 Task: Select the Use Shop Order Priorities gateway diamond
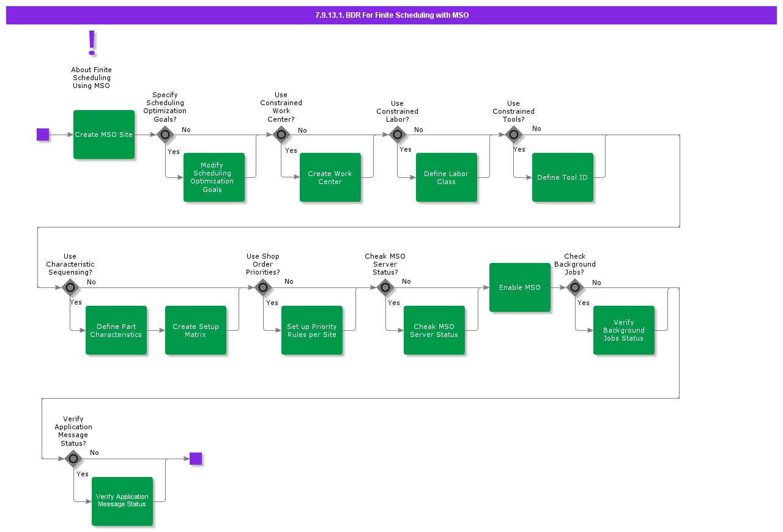pos(263,287)
